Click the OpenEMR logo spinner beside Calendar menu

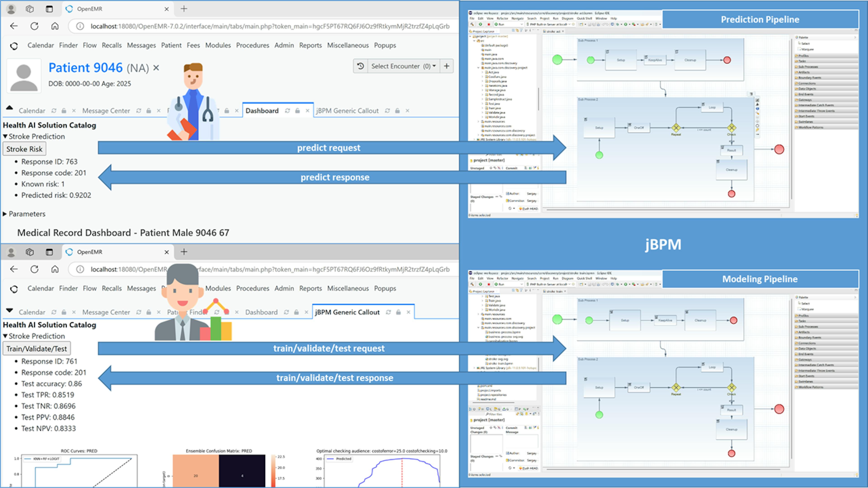pos(14,46)
